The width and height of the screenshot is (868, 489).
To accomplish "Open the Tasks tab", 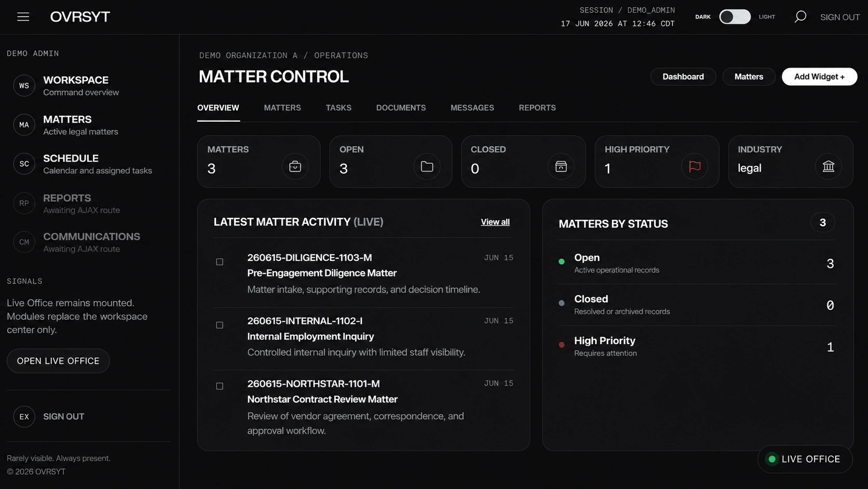I will 338,108.
